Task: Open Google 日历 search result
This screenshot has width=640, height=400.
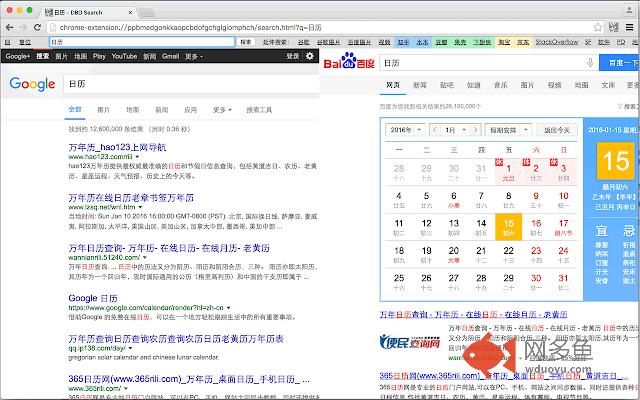Action: tap(93, 298)
